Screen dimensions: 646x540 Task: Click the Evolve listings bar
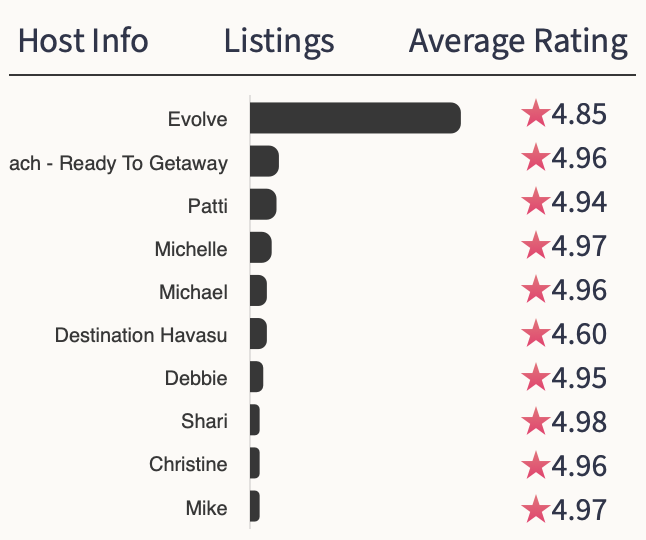coord(355,118)
